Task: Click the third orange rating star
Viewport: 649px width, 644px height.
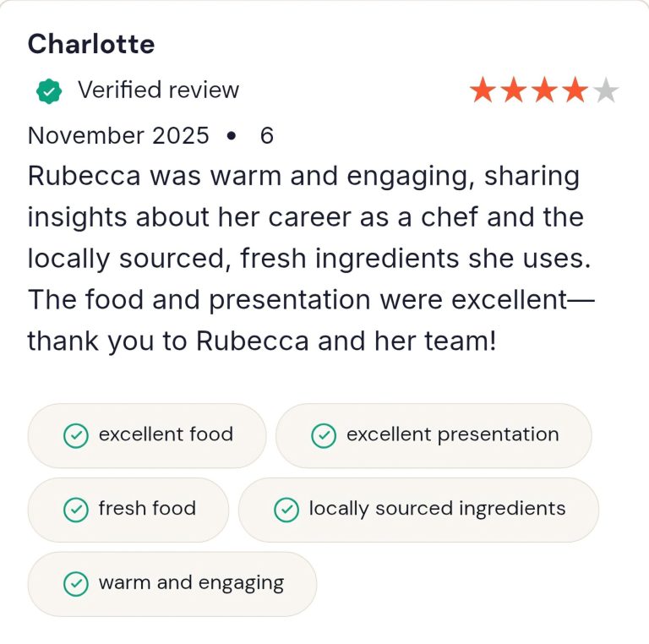Action: coord(544,90)
